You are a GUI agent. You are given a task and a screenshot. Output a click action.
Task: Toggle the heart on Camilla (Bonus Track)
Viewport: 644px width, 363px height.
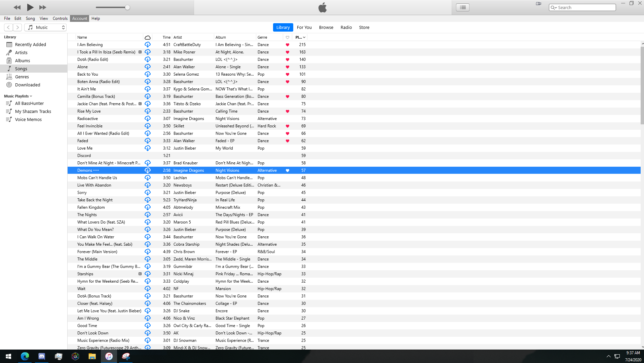click(x=288, y=96)
